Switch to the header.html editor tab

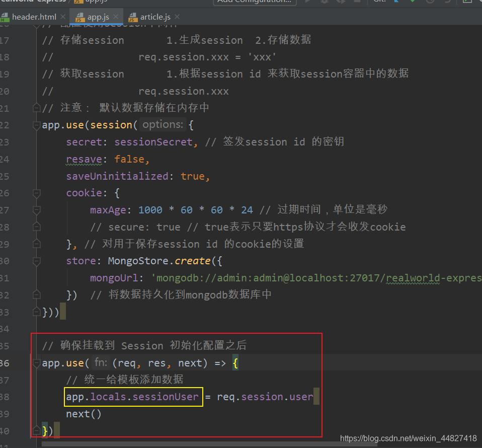(x=33, y=17)
